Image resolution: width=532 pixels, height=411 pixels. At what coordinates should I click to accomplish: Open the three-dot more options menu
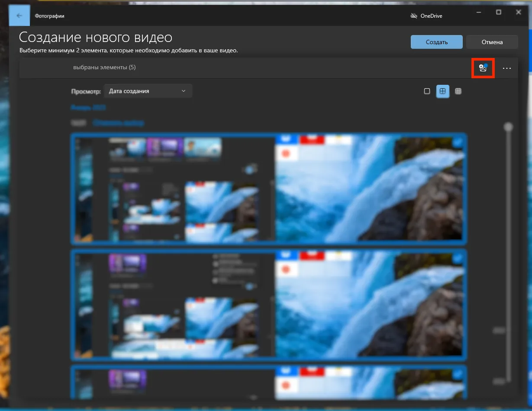506,68
